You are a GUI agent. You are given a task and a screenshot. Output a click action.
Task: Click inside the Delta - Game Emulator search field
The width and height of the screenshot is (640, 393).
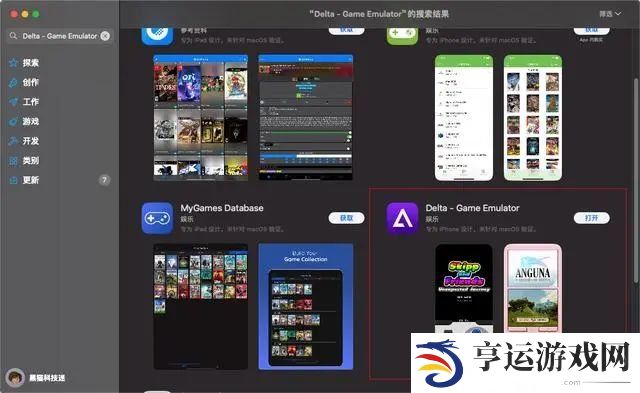(60, 36)
